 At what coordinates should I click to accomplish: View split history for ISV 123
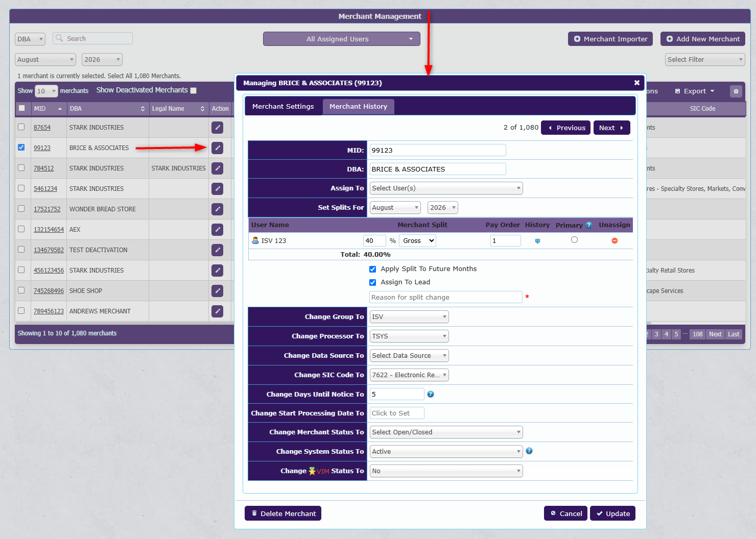[537, 241]
